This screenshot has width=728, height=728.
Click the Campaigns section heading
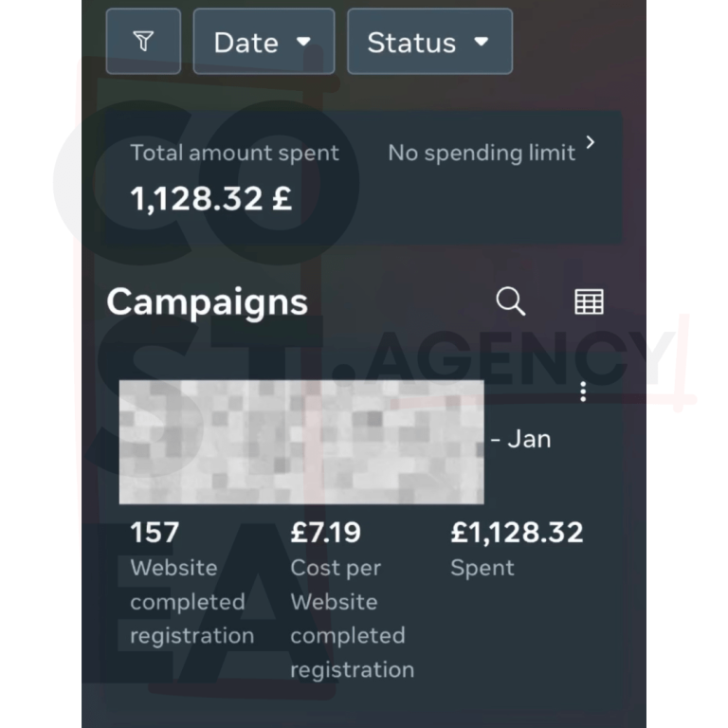click(207, 301)
